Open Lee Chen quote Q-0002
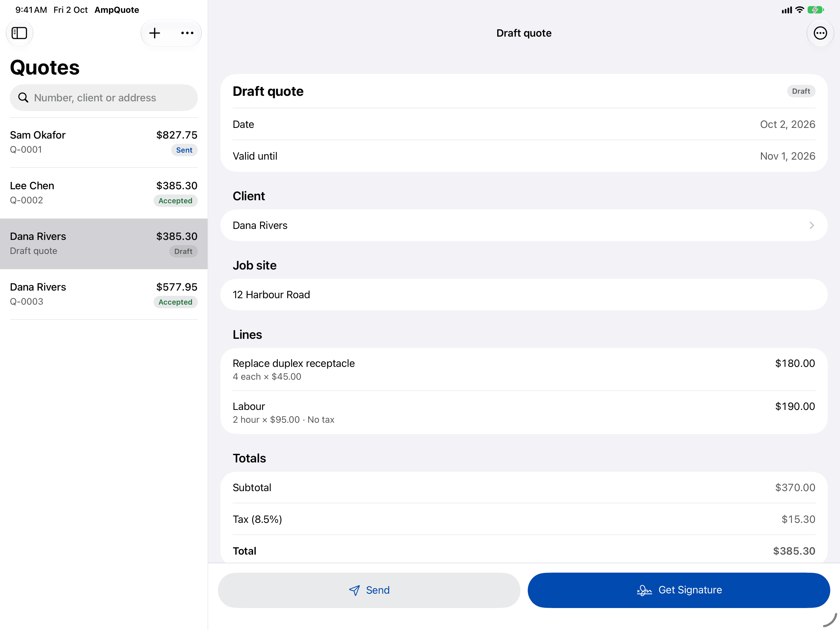840x630 pixels. tap(104, 193)
